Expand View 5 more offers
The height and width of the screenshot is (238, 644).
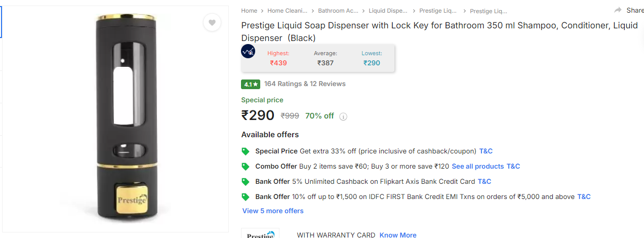273,211
